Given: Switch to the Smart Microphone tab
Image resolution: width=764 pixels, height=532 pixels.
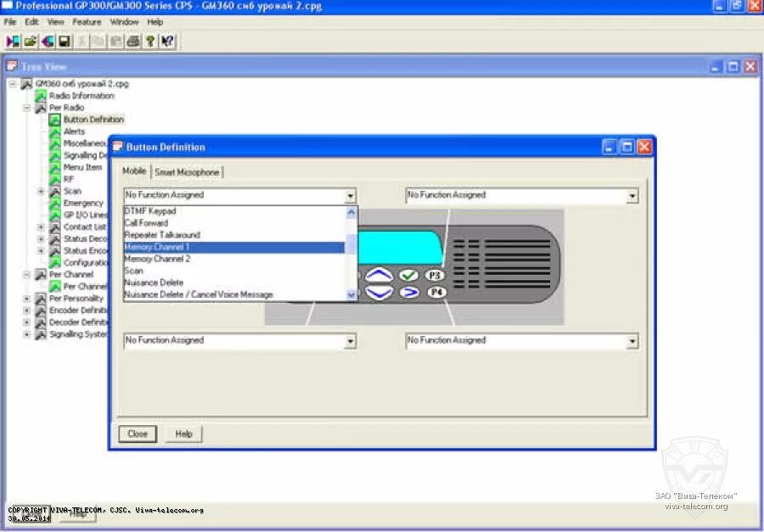Looking at the screenshot, I should tap(187, 172).
